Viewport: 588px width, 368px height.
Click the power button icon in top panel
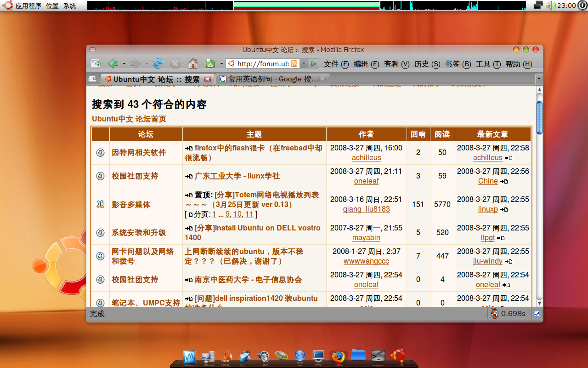(x=582, y=6)
